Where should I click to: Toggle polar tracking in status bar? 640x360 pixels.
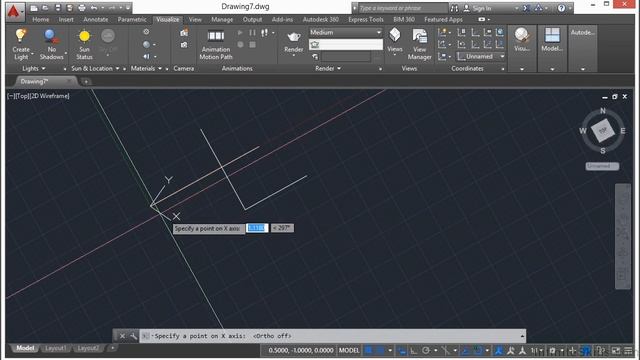(426, 351)
